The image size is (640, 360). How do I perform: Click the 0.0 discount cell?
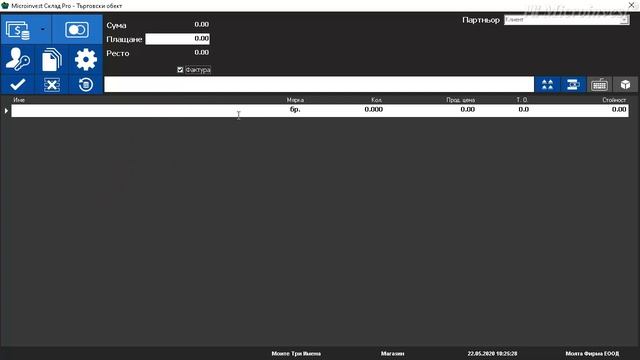coord(524,109)
